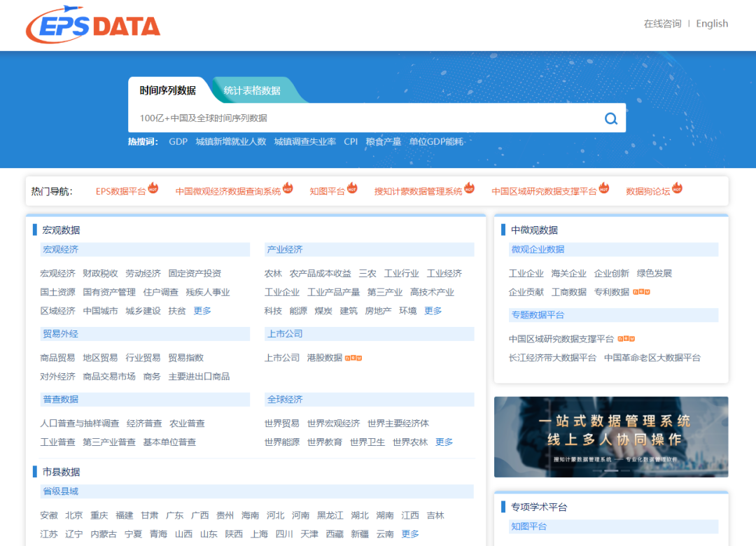Open 劳动经济 database
The height and width of the screenshot is (546, 756).
(x=143, y=274)
